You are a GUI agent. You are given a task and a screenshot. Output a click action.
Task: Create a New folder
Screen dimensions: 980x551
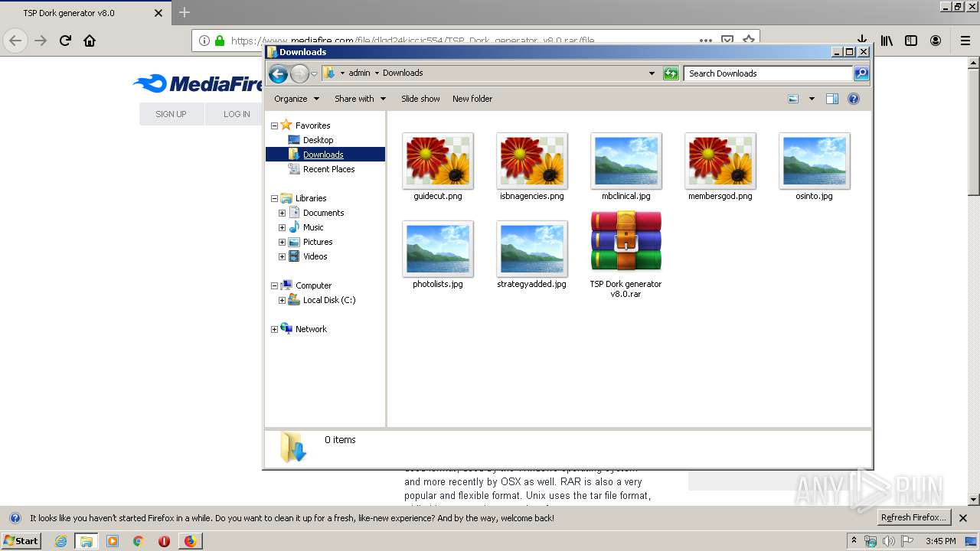coord(472,99)
